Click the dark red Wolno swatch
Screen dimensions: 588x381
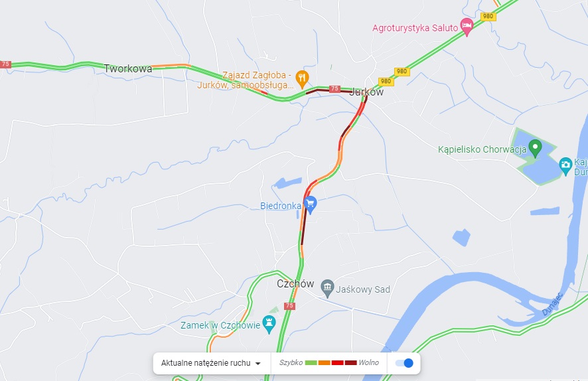click(x=350, y=362)
